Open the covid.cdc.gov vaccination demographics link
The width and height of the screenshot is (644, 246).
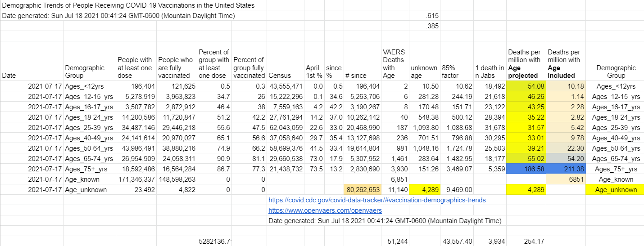(x=377, y=200)
